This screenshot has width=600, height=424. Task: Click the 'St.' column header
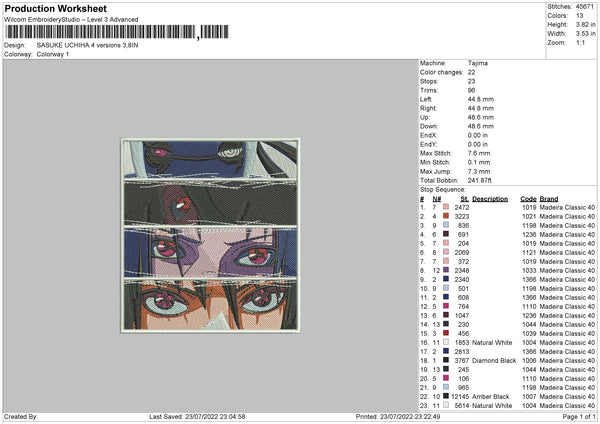pyautogui.click(x=464, y=199)
